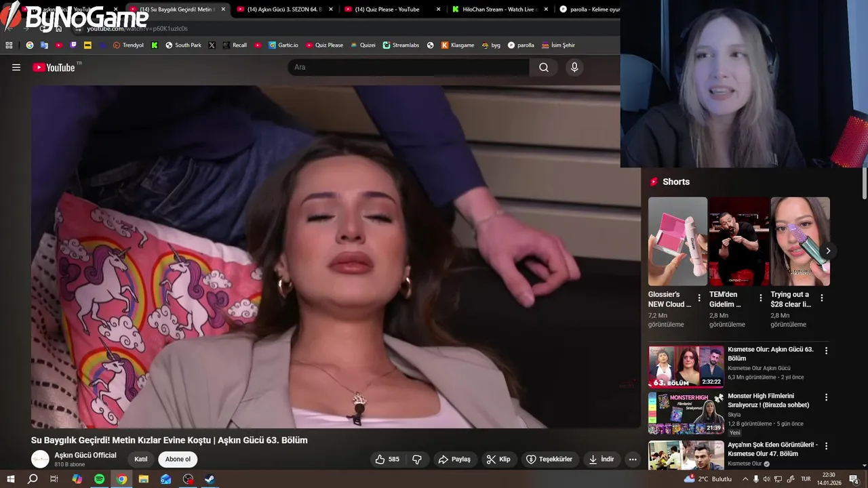Show next Shorts with the arrow
868x488 pixels.
(x=828, y=251)
